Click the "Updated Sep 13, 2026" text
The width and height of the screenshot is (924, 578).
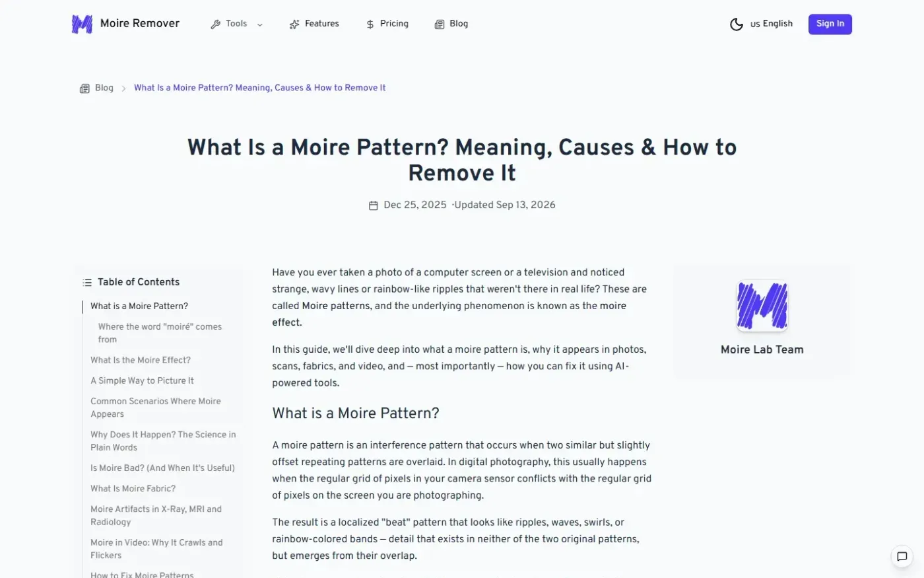pyautogui.click(x=505, y=205)
